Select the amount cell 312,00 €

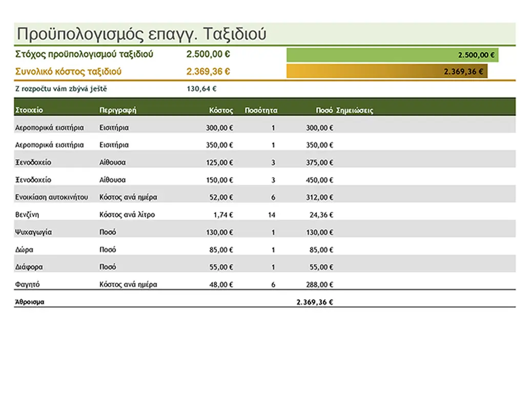pyautogui.click(x=320, y=197)
